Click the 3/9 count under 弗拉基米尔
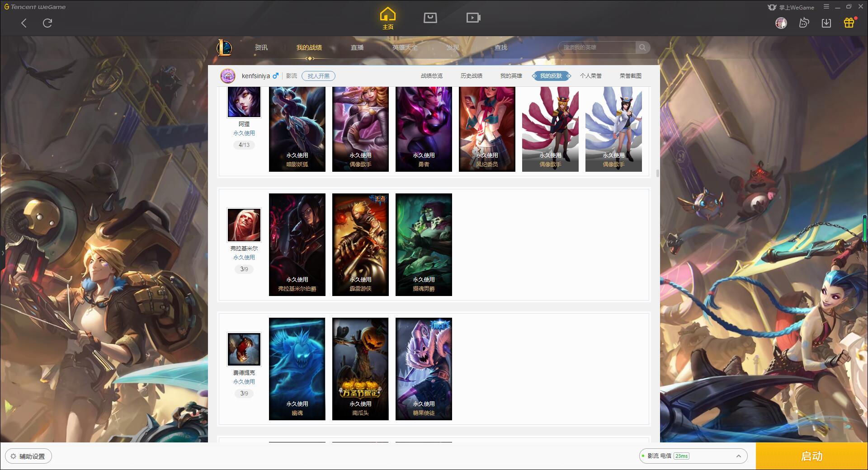 [244, 269]
